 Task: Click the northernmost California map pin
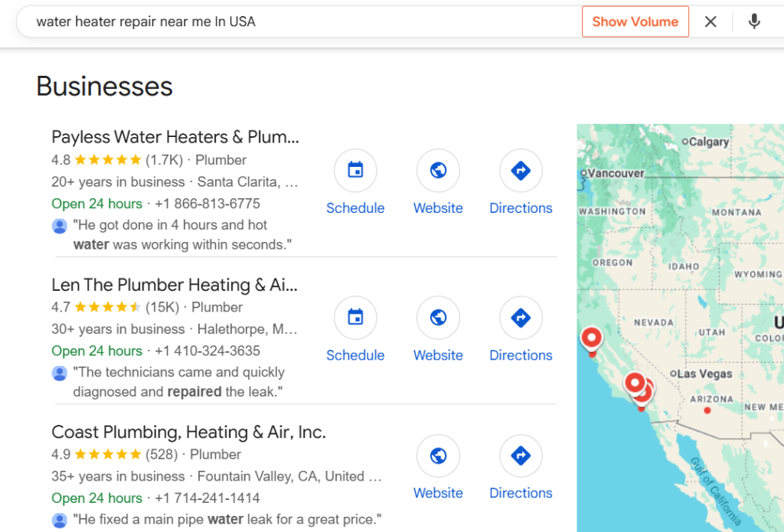point(591,337)
